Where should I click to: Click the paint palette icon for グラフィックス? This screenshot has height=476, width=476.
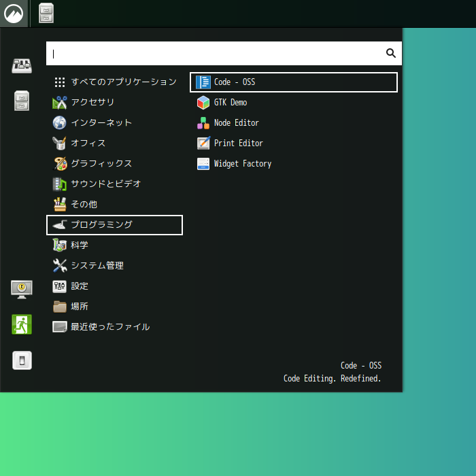(60, 164)
